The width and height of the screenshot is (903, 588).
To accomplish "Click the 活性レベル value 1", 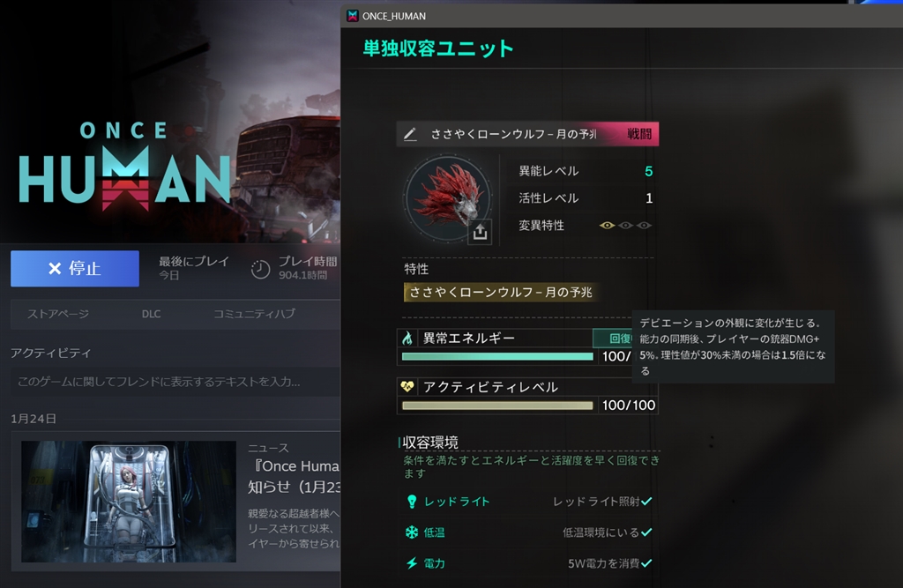I will click(x=649, y=198).
